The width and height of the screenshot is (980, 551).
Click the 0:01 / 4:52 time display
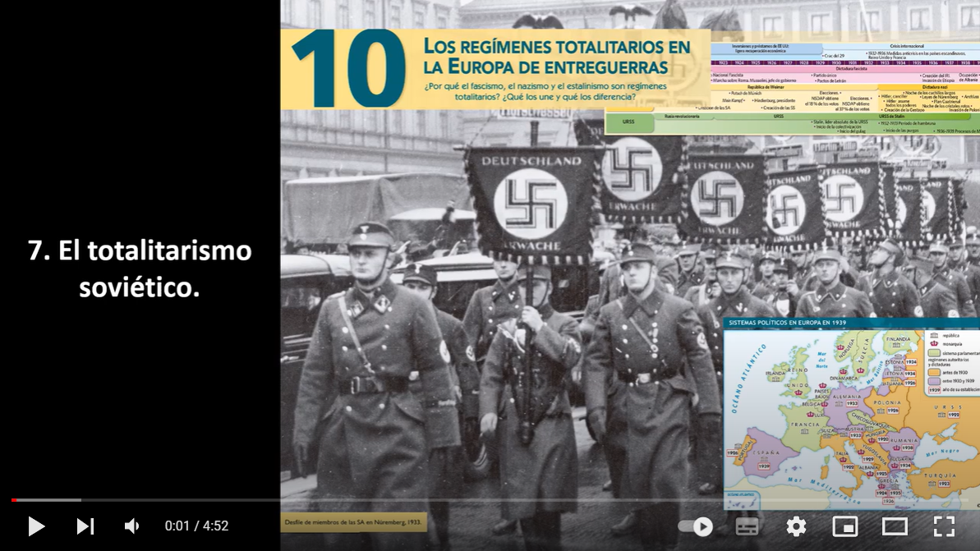click(x=196, y=526)
